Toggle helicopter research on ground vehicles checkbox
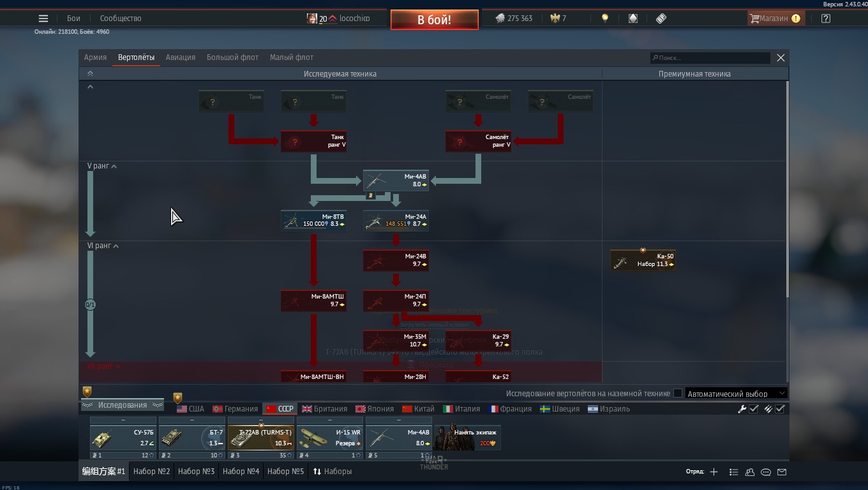 pyautogui.click(x=678, y=394)
